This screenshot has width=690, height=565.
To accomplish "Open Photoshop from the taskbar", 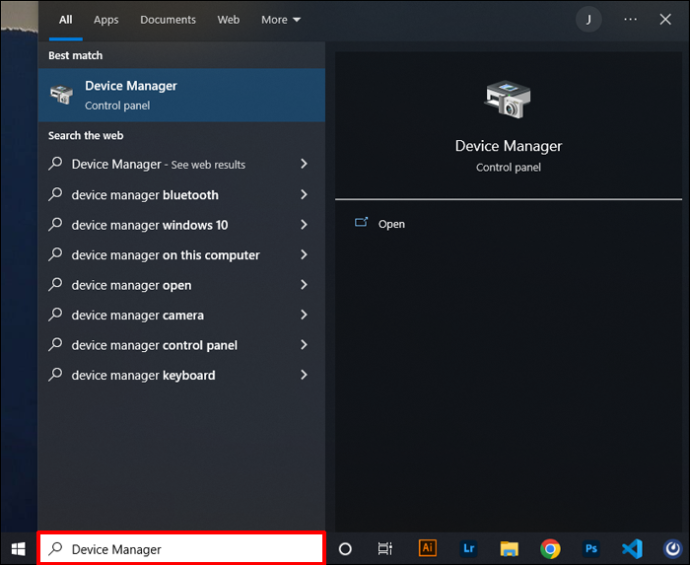I will pos(591,549).
